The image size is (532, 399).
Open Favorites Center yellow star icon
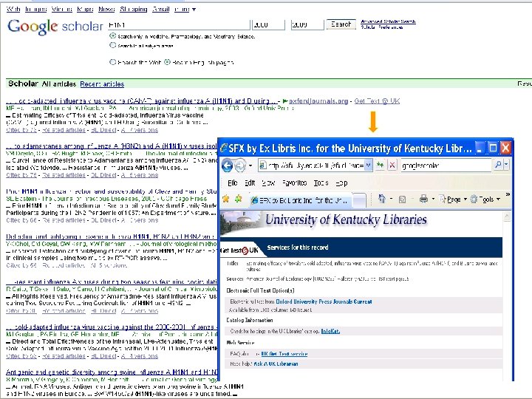point(225,199)
